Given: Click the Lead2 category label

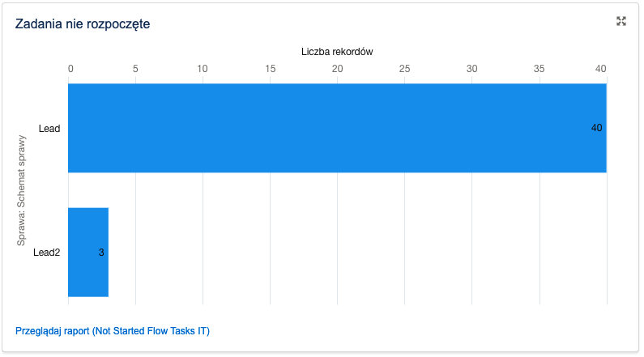Looking at the screenshot, I should pos(46,253).
